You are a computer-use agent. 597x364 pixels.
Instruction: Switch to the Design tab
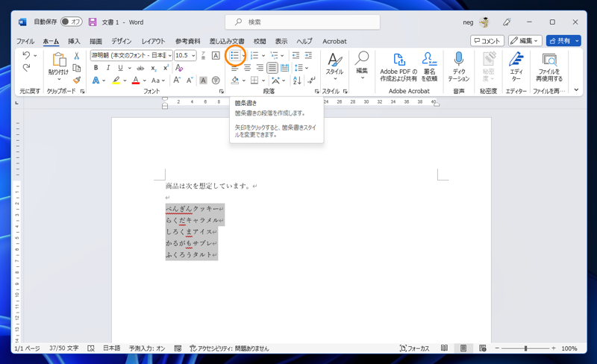tap(121, 41)
